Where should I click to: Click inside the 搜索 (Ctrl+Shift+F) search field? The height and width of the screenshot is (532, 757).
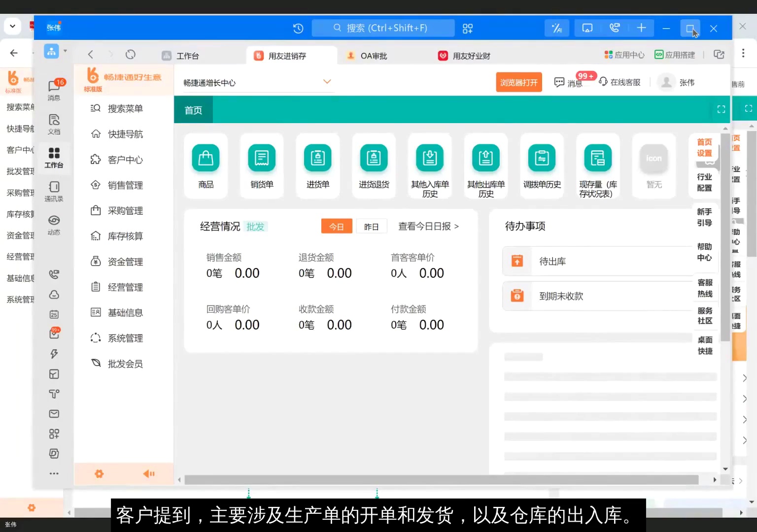383,28
